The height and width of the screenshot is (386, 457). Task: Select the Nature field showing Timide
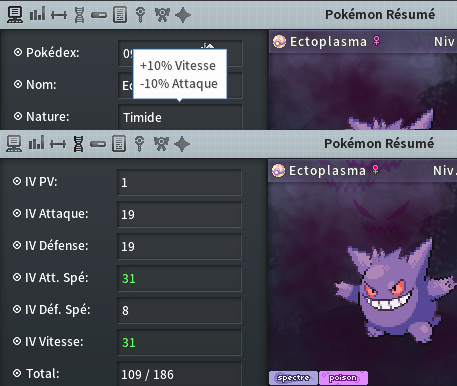(x=180, y=117)
